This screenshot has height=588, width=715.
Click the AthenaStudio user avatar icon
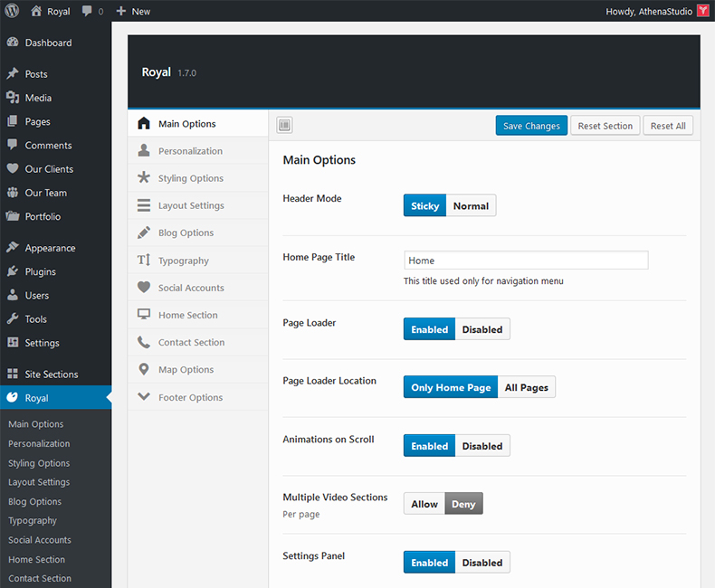(x=702, y=11)
